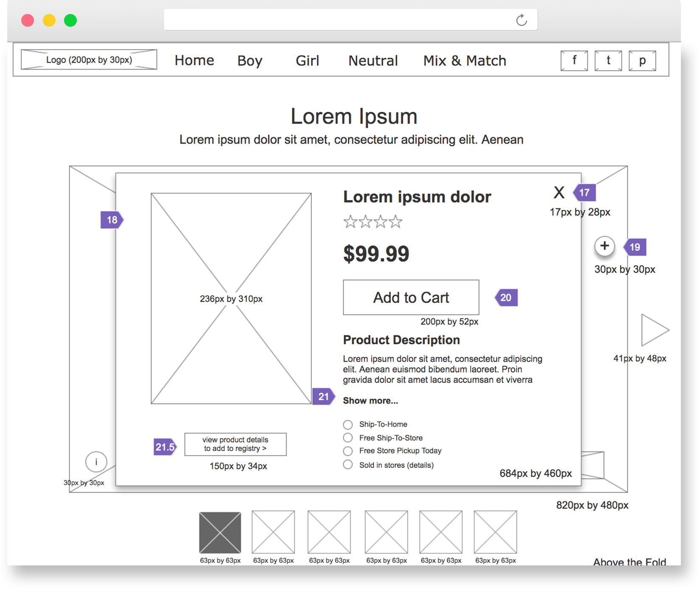
Task: Open the Mix & Match menu item
Action: click(x=465, y=61)
